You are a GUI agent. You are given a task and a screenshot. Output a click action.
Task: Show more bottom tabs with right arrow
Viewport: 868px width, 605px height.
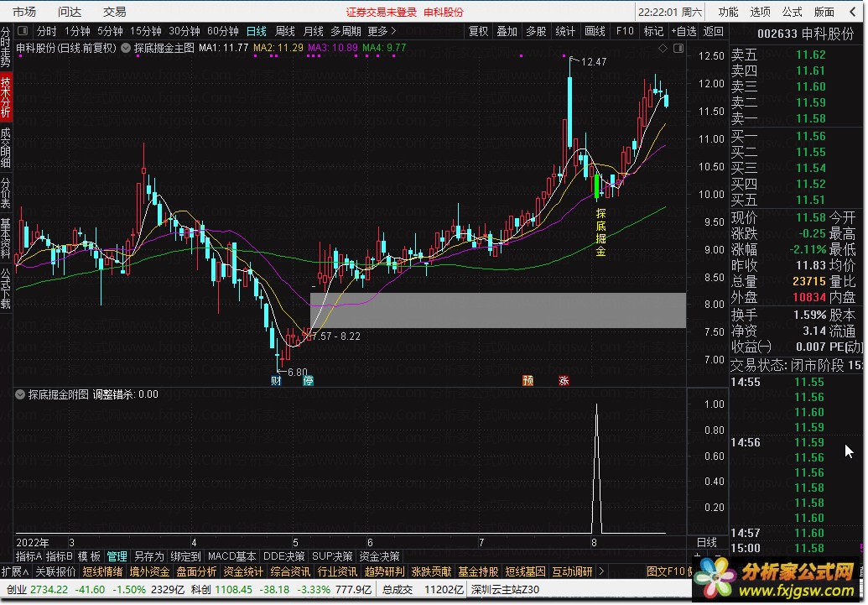602,571
